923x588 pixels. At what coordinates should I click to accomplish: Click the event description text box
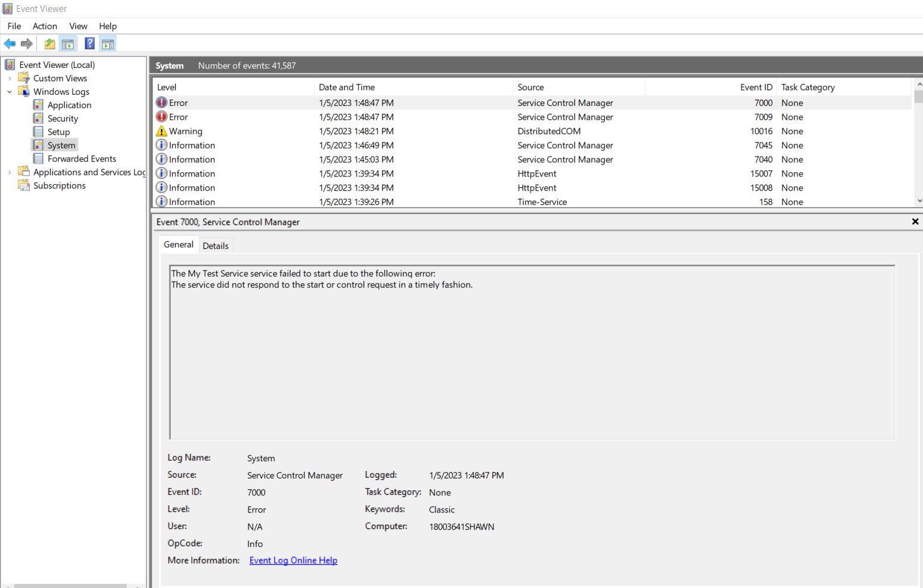point(532,352)
